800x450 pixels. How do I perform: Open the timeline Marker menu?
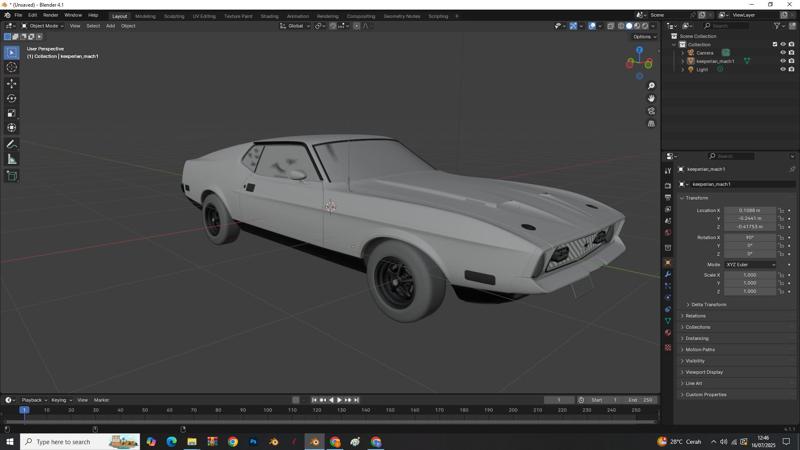(101, 400)
